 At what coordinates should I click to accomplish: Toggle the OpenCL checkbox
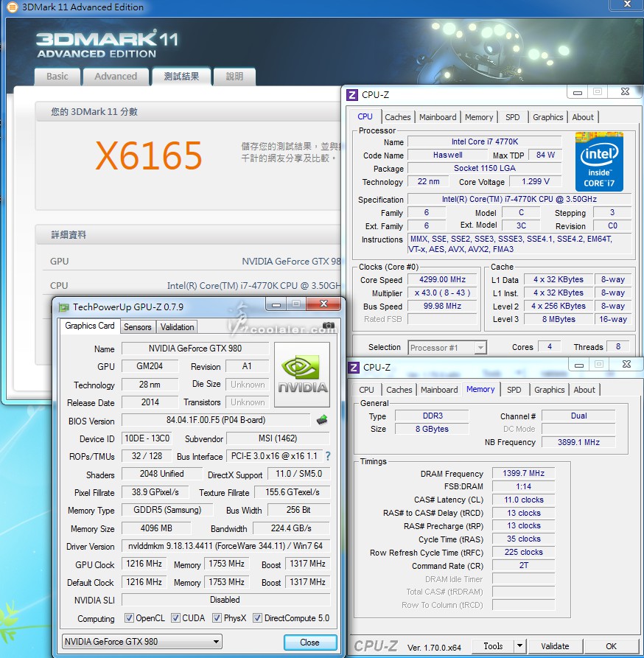[129, 618]
